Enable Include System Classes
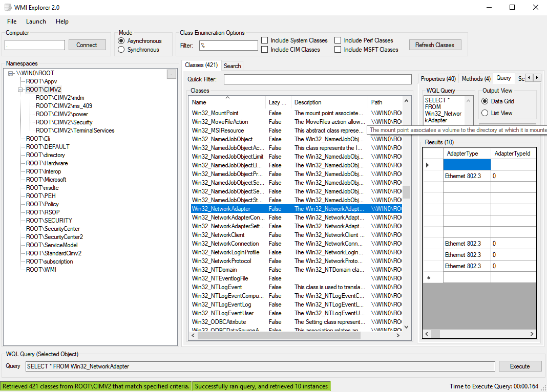Screen dimensions: 547x392 [x=295, y=40]
